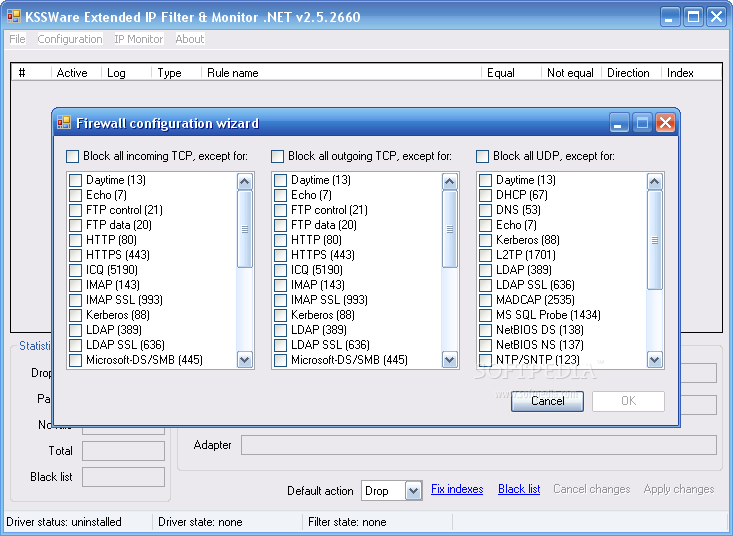
Task: Sort by Rule name column header
Action: pos(341,73)
